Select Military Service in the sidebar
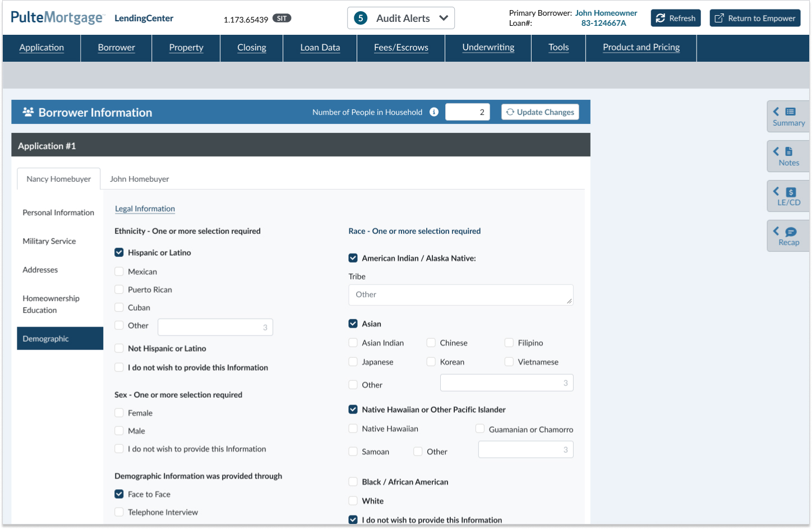Viewport: 812px width, 529px height. (x=49, y=241)
